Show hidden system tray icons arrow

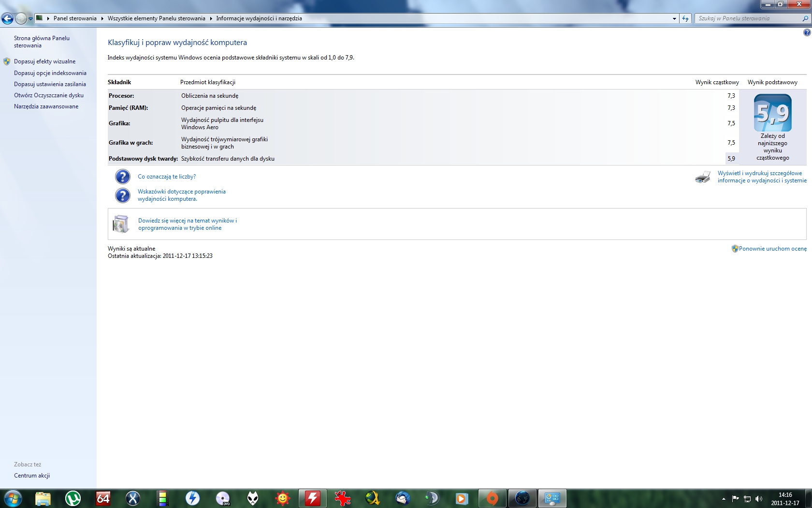tap(724, 499)
